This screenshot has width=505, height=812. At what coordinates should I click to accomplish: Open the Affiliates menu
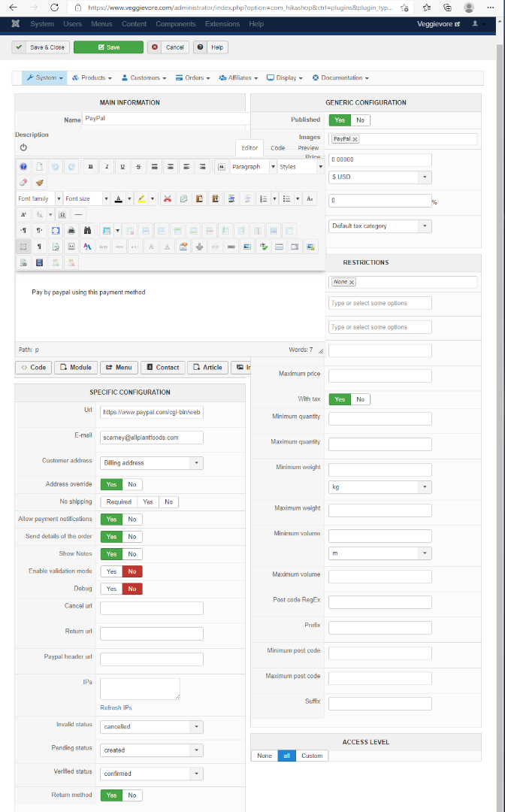(x=238, y=77)
